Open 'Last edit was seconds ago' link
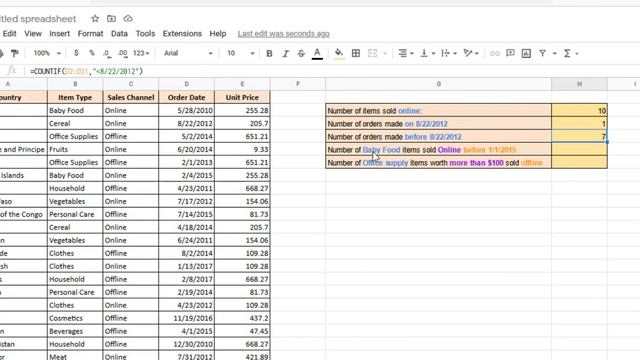The image size is (640, 360). click(284, 34)
